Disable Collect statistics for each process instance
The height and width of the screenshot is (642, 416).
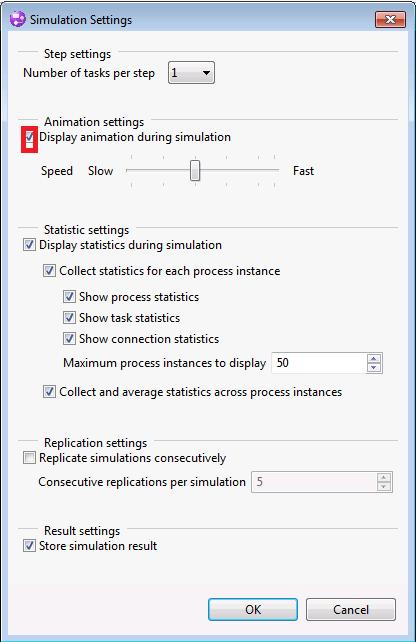49,271
